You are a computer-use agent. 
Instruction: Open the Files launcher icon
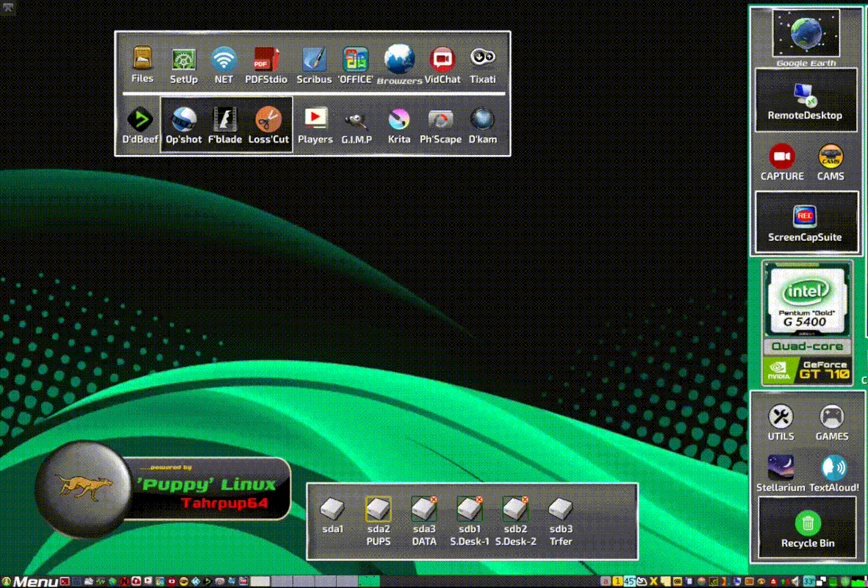(x=143, y=58)
